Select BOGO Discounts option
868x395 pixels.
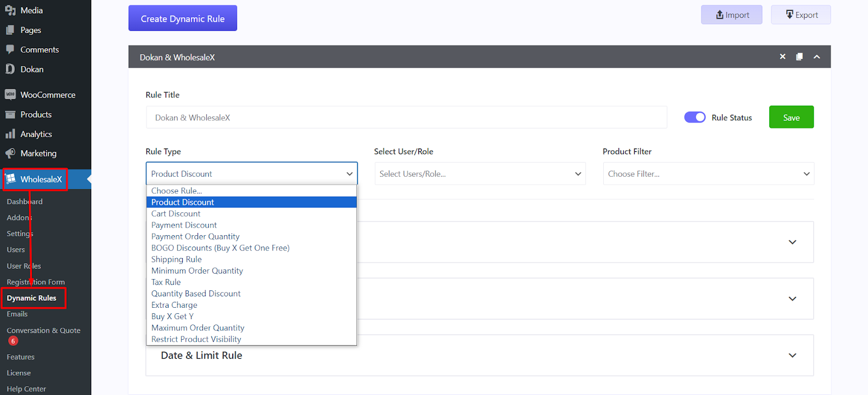[252, 248]
